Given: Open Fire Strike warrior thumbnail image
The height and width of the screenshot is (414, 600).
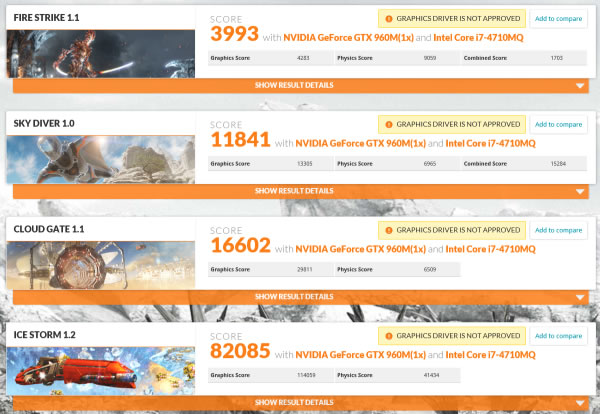Looking at the screenshot, I should click(101, 54).
